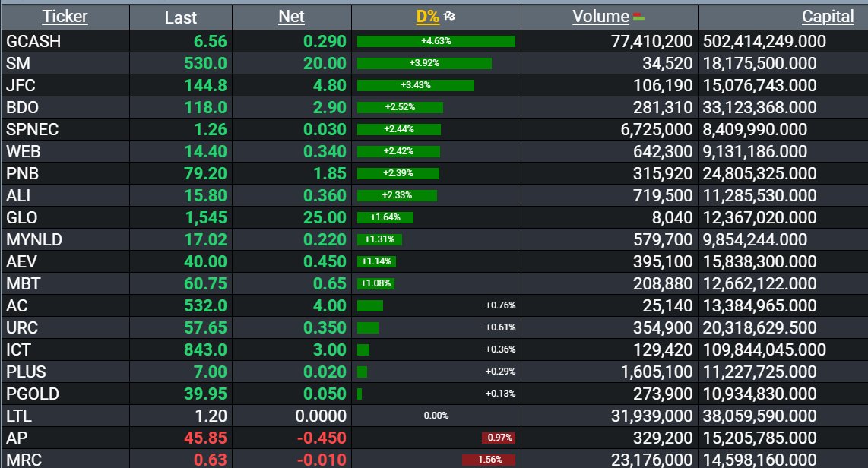Sort the table by Ticker column header
Screen dimensions: 868x468
65,17
